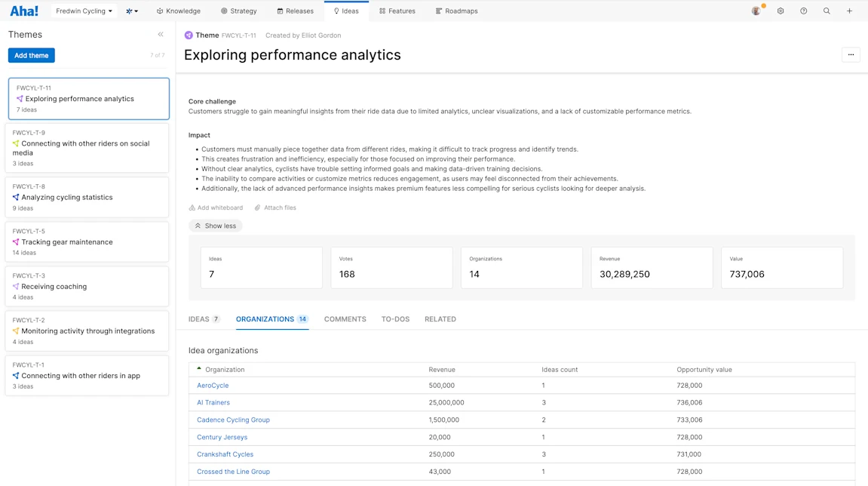Switch to the Ideas 7 tab

point(204,319)
